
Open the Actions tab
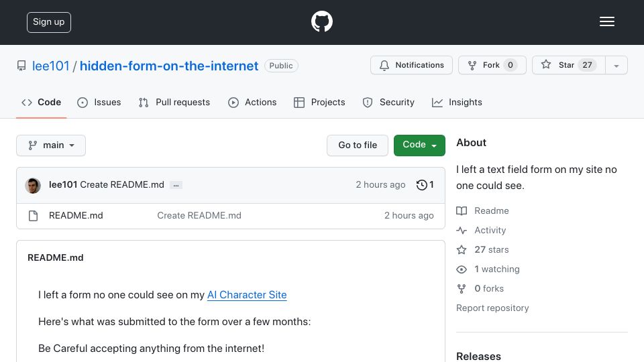[x=252, y=102]
